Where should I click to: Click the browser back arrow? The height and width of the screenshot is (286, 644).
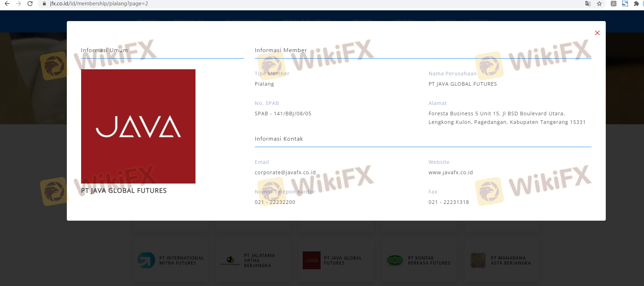click(x=7, y=4)
